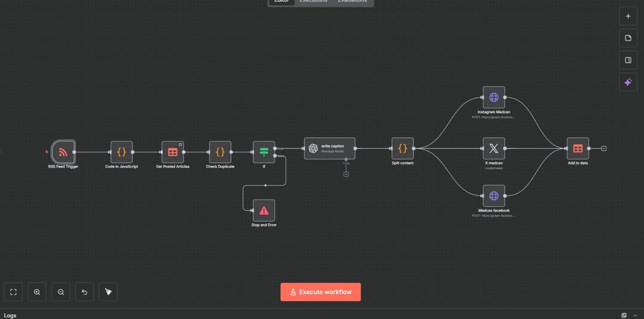Click the Execute workflow button

321,292
